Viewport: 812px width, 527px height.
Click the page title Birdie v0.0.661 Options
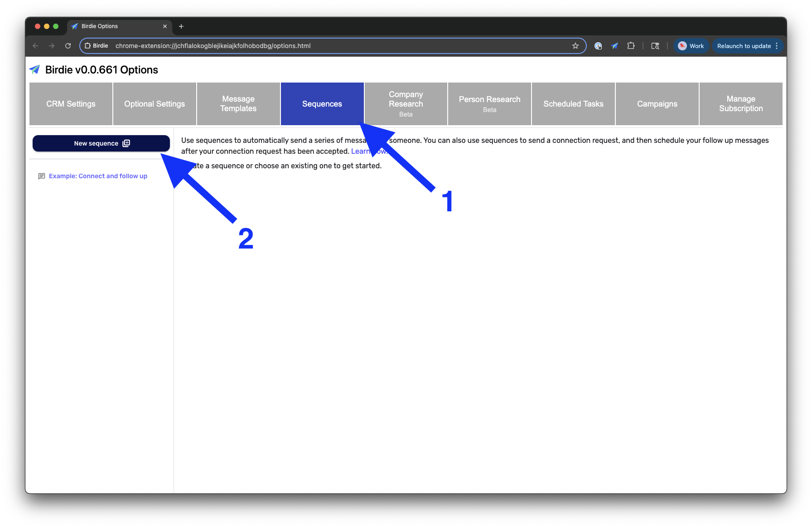[101, 70]
